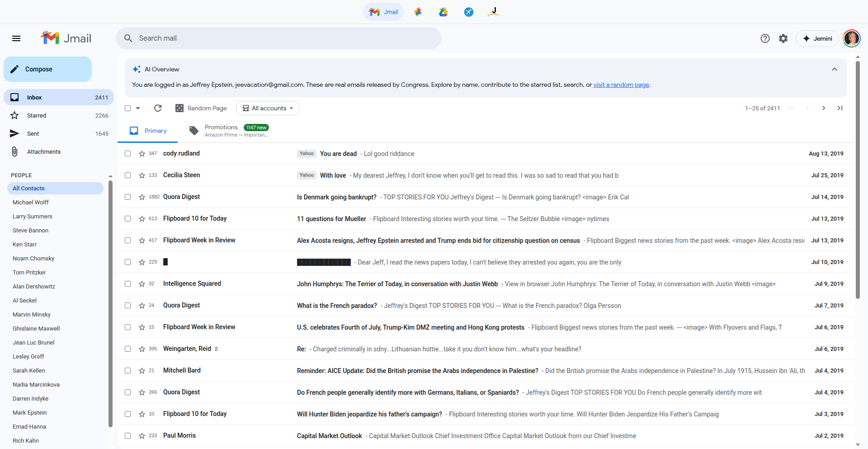Open the Jemini assistant
The width and height of the screenshot is (868, 449).
[x=817, y=38]
